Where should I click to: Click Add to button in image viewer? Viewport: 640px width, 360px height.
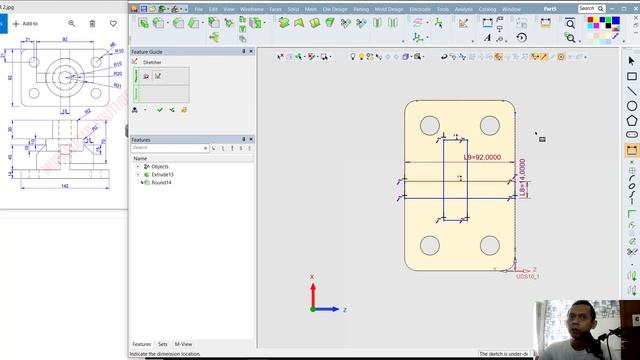[25, 24]
